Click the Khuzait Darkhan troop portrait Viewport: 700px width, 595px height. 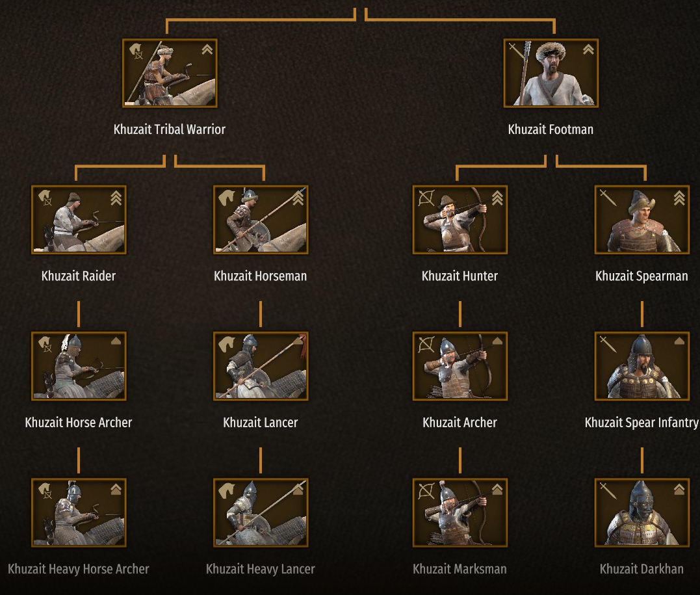tap(642, 513)
